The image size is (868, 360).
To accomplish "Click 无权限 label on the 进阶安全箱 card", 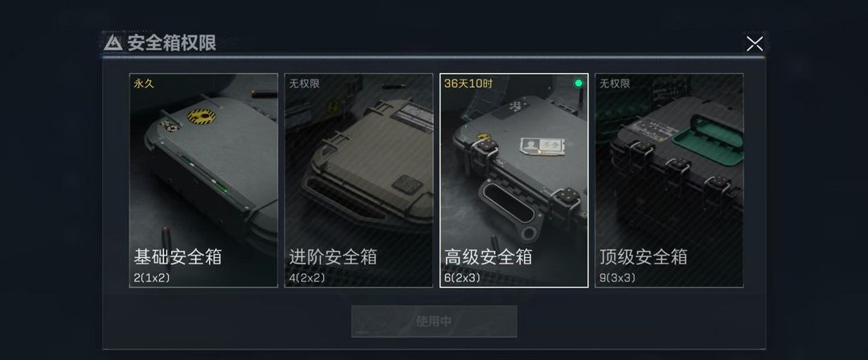I will point(305,84).
